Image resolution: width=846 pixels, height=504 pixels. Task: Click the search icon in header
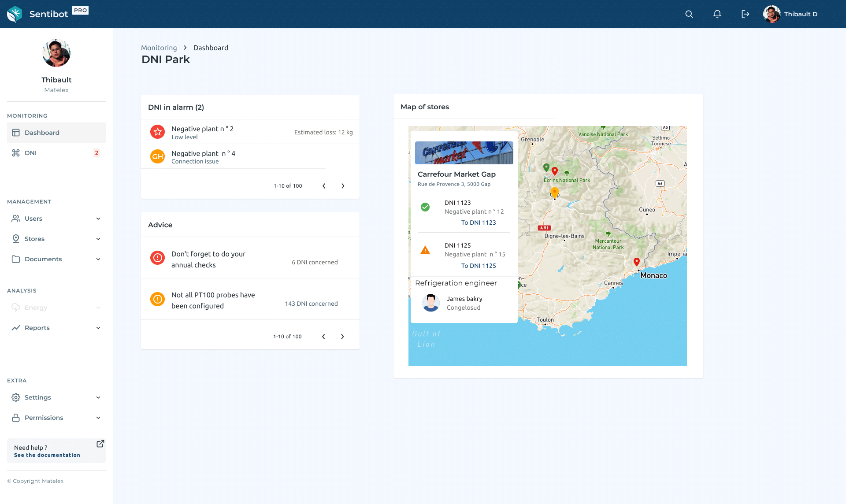click(x=689, y=14)
